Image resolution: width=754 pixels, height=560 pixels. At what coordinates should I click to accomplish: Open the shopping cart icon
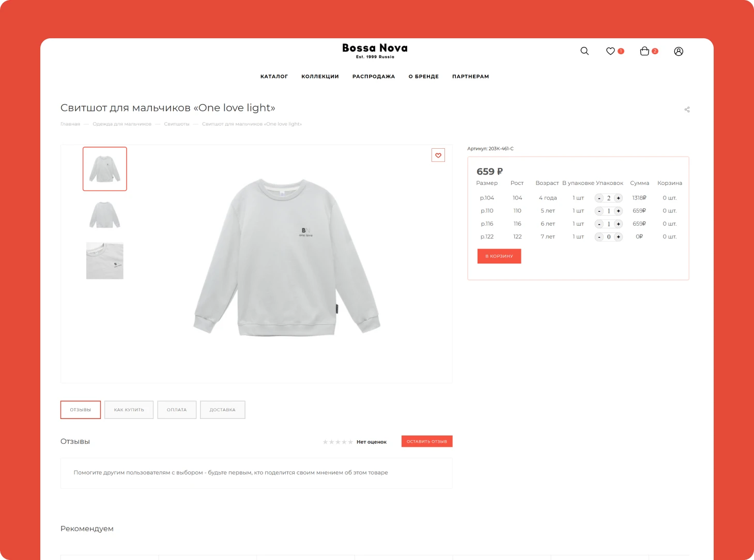(x=644, y=51)
